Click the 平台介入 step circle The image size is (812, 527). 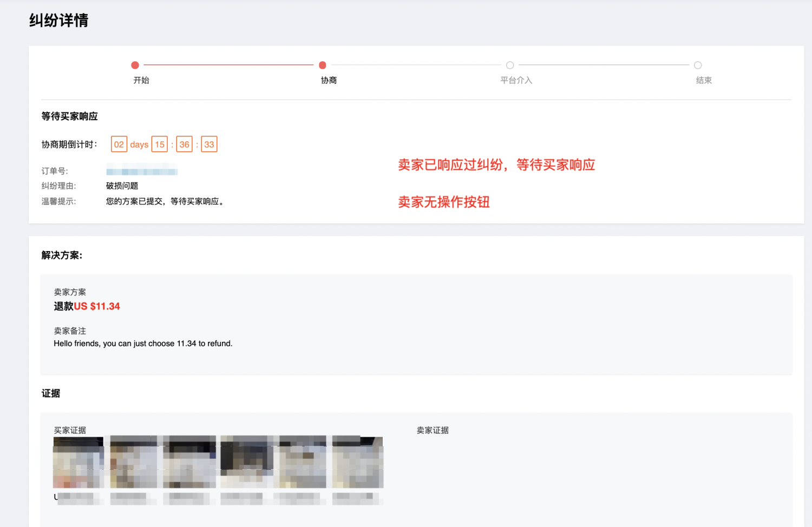[510, 65]
